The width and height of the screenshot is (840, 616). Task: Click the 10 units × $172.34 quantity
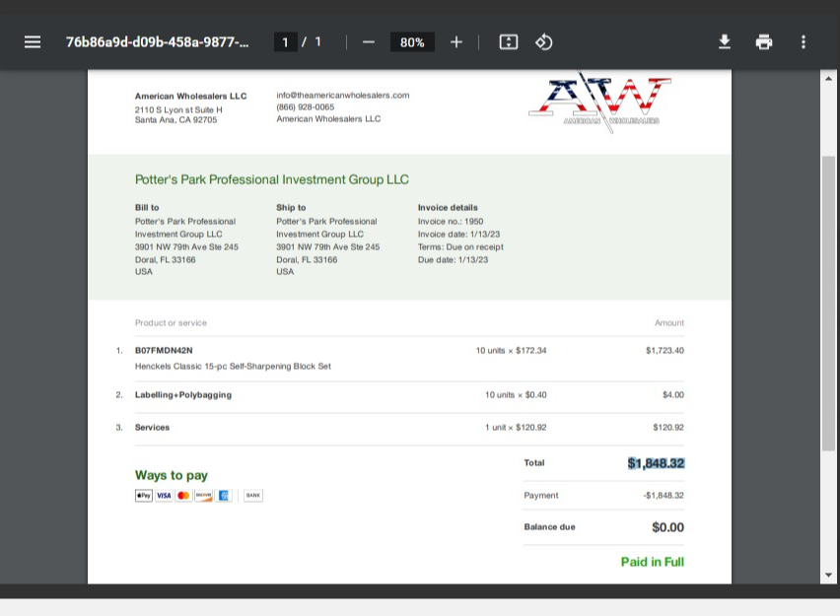pos(511,350)
